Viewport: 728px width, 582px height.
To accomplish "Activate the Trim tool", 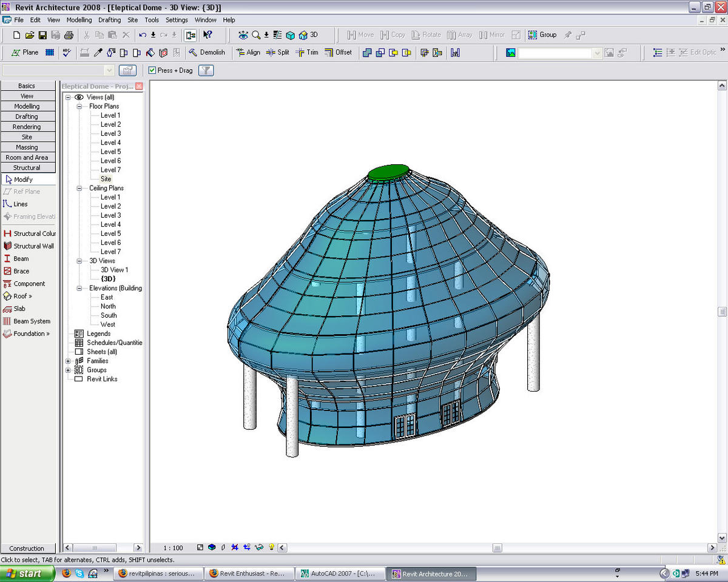I will point(308,53).
